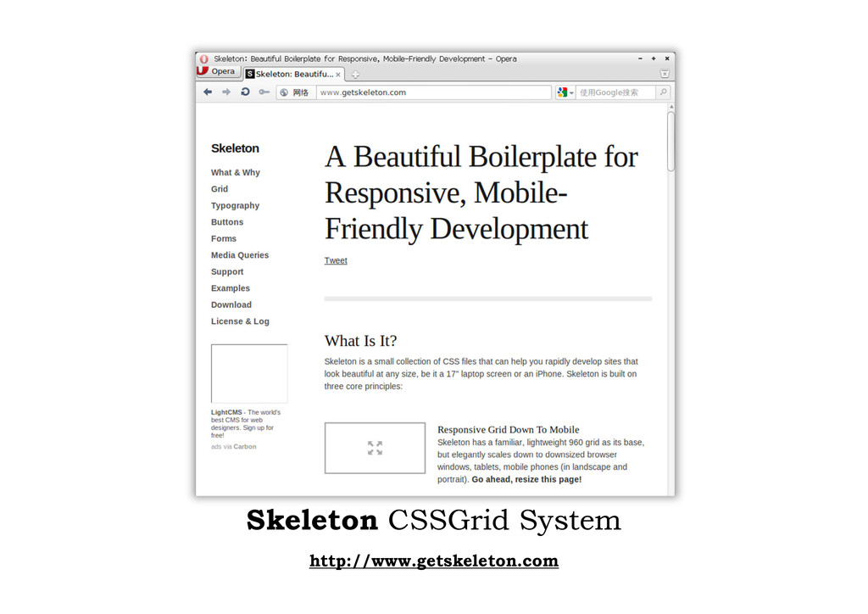The image size is (868, 614).
Task: Focus the www.getskeleton.com address field
Action: 433,92
